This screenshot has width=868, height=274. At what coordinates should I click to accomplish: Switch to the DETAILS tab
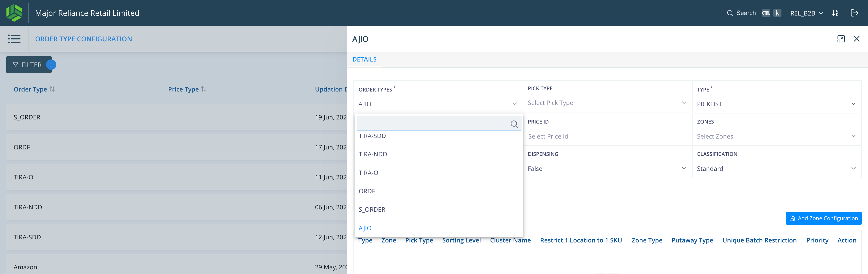pos(364,59)
